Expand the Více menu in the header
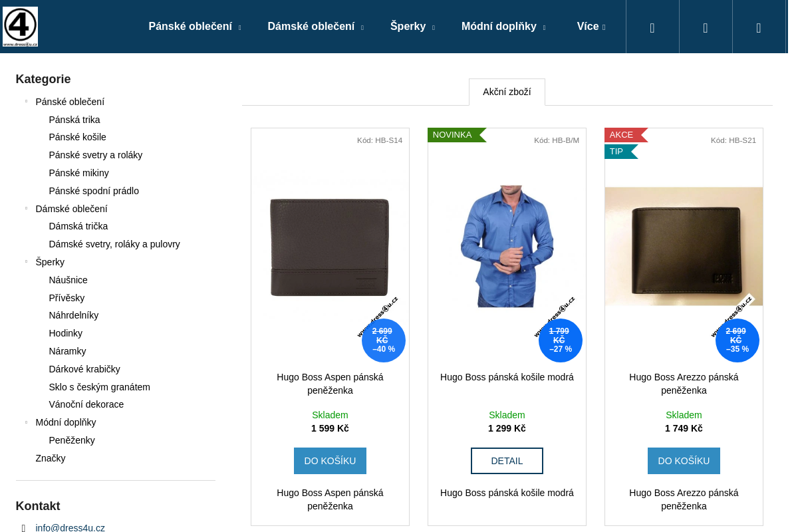798x532 pixels. (x=591, y=27)
